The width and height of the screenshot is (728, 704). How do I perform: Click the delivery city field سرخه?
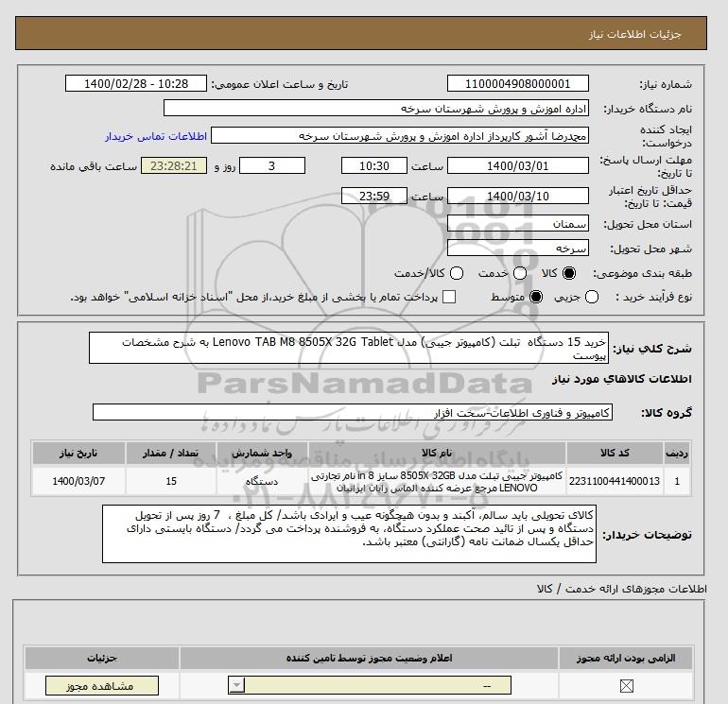(x=518, y=248)
